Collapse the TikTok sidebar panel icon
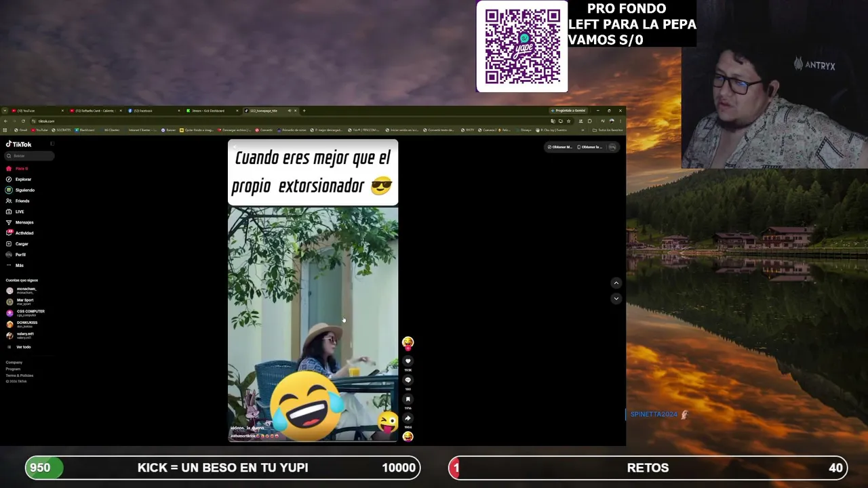The image size is (868, 488). 52,144
